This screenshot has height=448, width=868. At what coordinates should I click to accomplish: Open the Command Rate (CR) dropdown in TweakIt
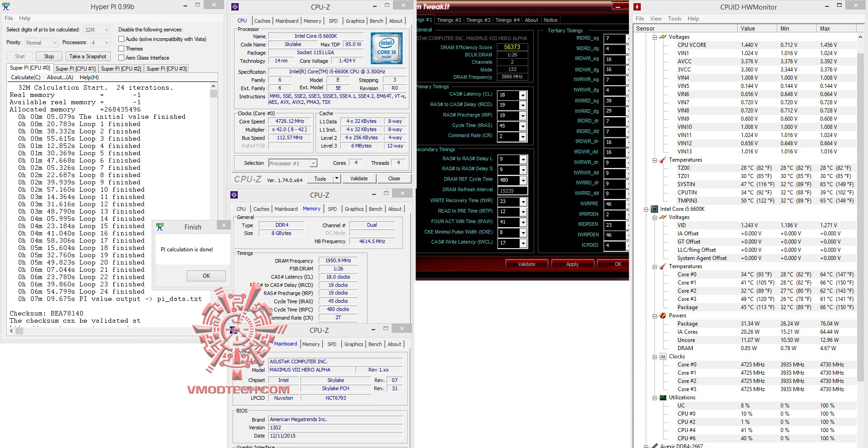[523, 137]
